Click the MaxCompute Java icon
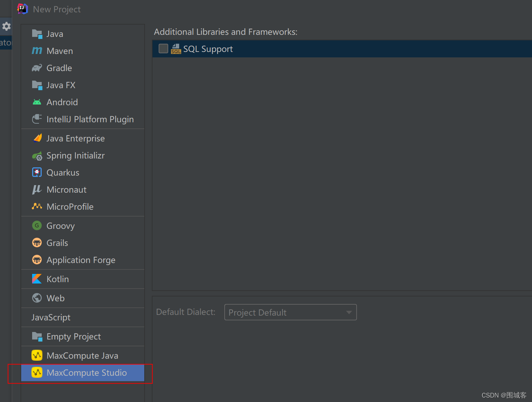 (37, 355)
